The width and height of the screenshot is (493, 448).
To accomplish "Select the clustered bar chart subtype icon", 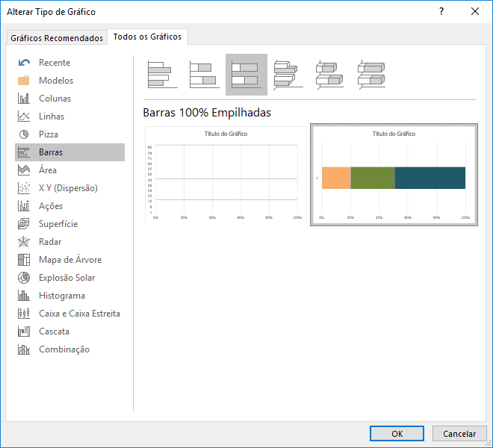I will coord(162,75).
